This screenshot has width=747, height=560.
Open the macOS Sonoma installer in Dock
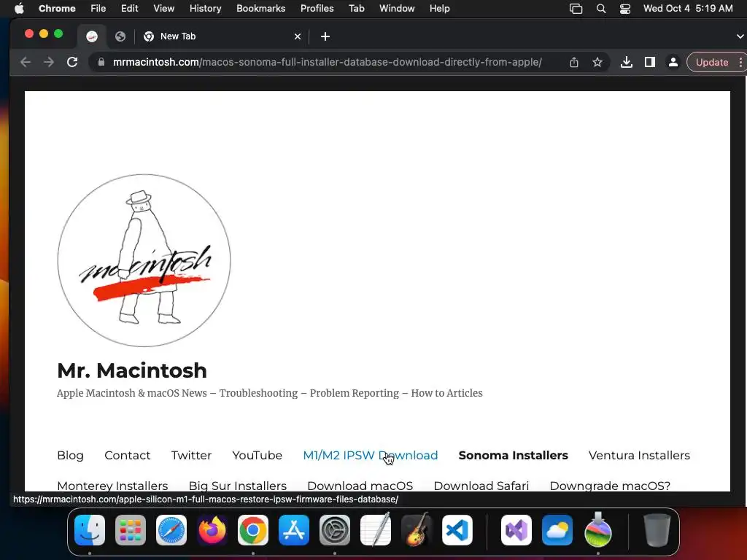coord(598,529)
